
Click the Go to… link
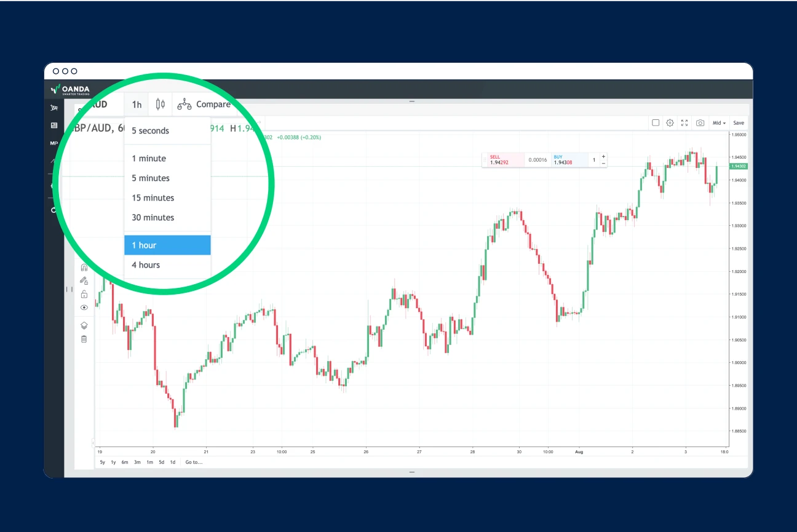click(194, 462)
